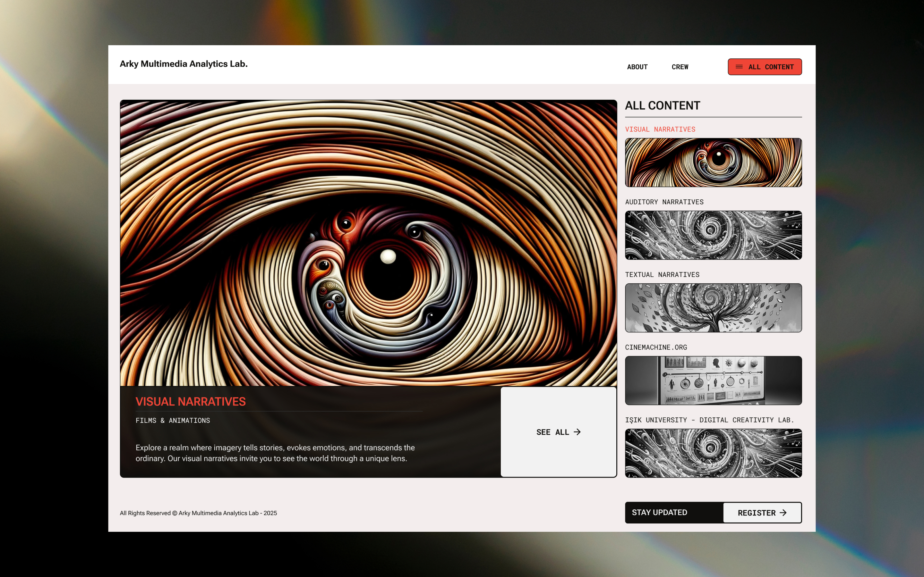
Task: Select Cinemachine.org label
Action: 655,347
